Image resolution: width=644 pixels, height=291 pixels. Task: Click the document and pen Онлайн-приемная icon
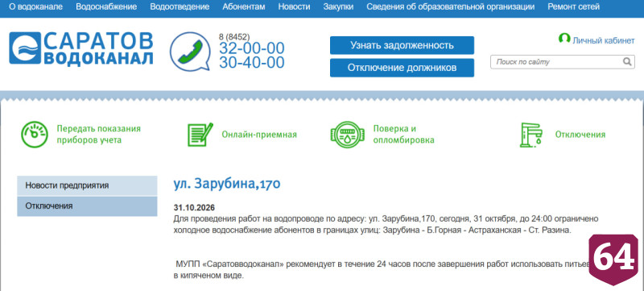click(200, 135)
